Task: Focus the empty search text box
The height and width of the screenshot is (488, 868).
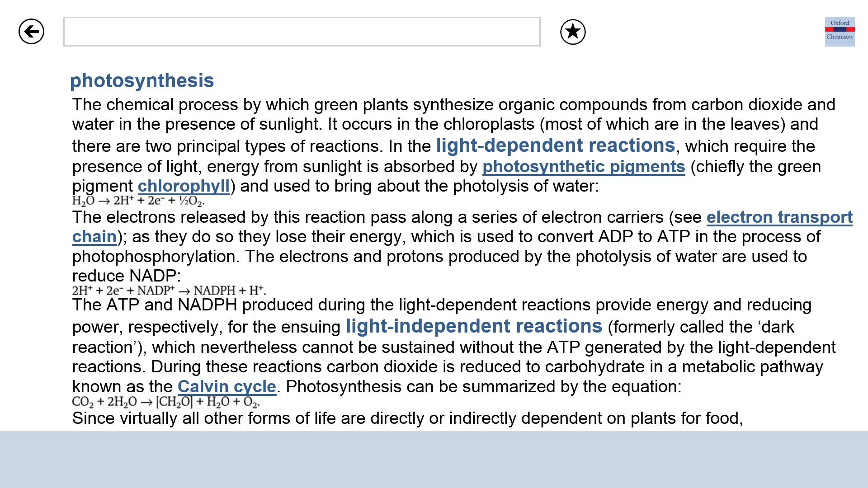Action: [302, 32]
